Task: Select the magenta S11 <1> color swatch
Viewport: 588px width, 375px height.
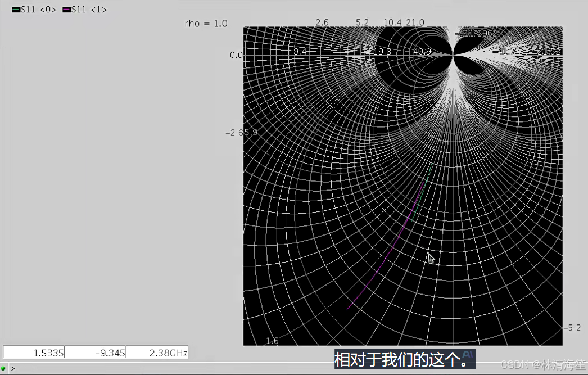Action: point(66,10)
